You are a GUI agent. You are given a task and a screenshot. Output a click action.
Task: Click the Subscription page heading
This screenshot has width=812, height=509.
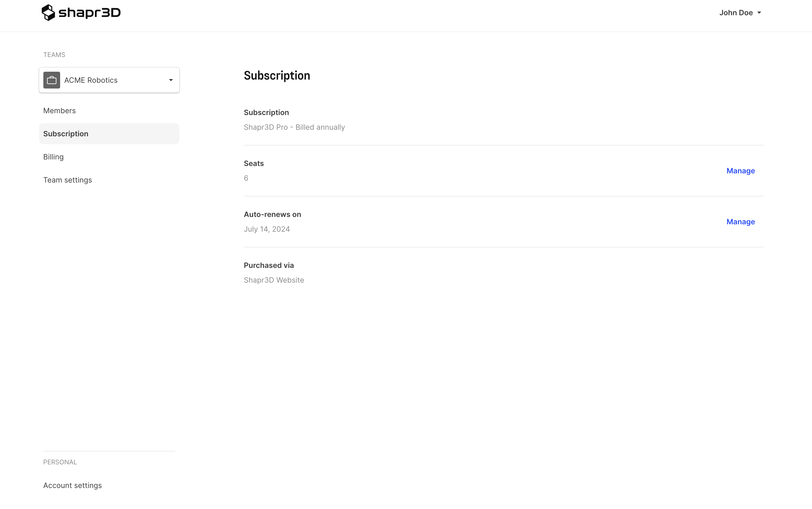click(x=277, y=75)
